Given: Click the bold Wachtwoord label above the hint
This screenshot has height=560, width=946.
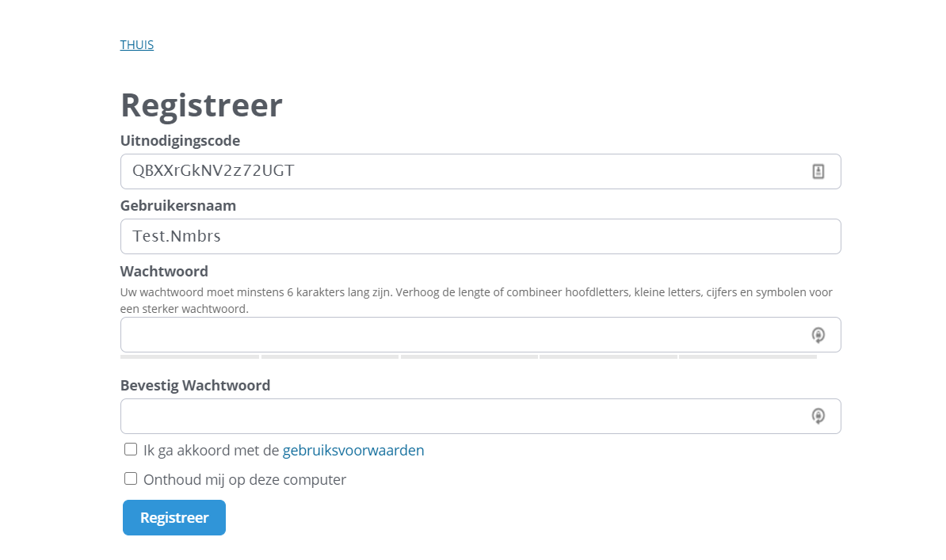Looking at the screenshot, I should click(x=164, y=272).
